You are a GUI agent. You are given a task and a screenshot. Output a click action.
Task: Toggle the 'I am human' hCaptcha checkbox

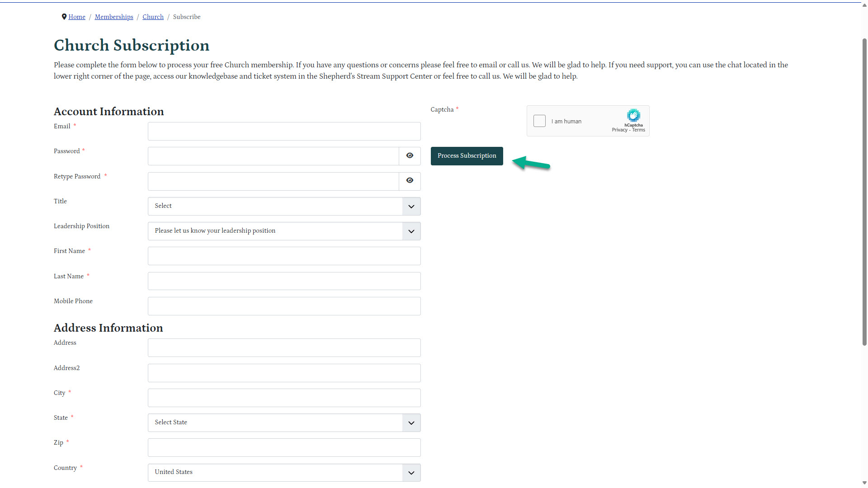539,121
